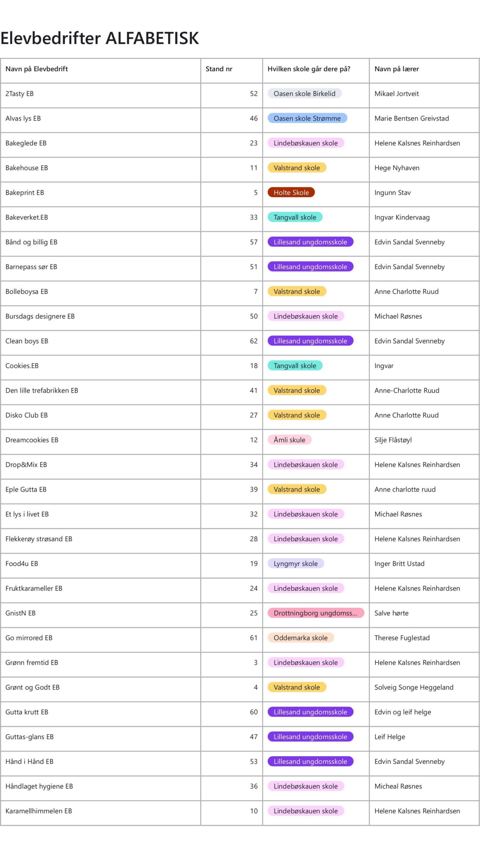This screenshot has height=868, width=480.
Task: Click stand number 61 for Go mirrored EB
Action: tap(254, 638)
